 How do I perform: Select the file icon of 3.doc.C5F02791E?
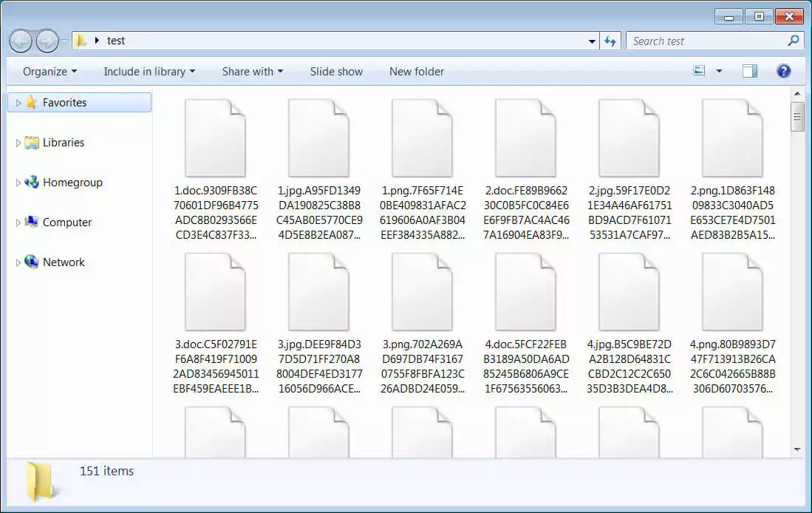click(x=216, y=292)
